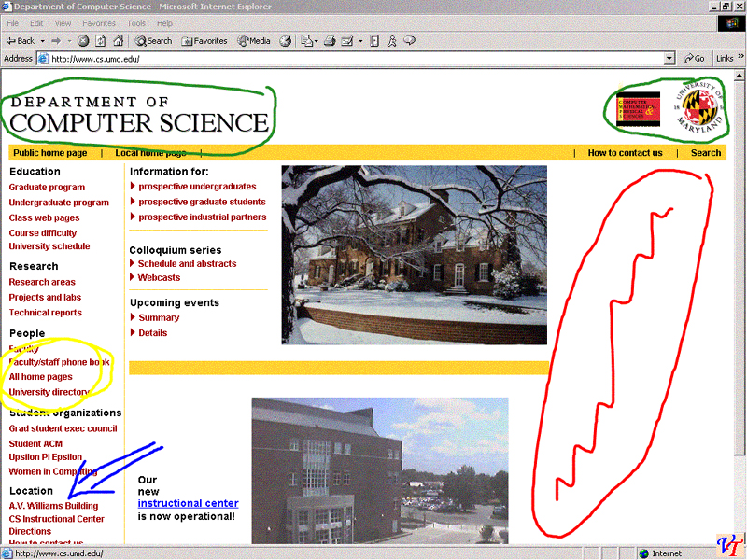Open the Media bar toolbar button
This screenshot has width=747, height=560.
(254, 41)
